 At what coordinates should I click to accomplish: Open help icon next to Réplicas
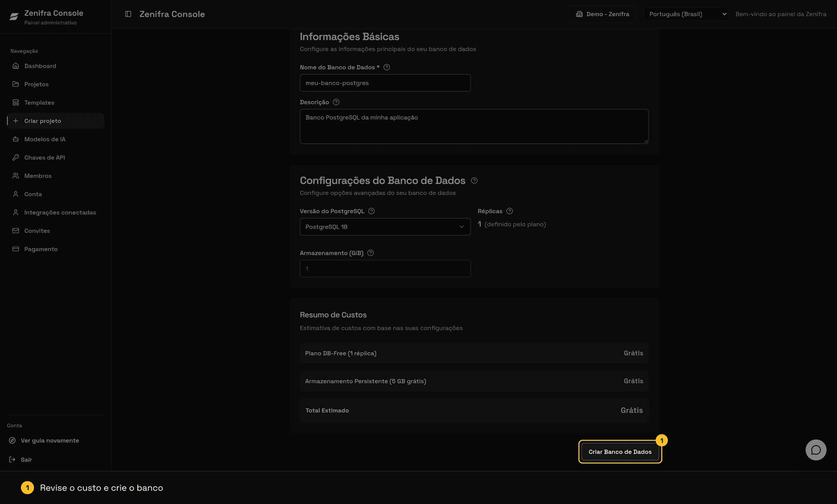510,211
